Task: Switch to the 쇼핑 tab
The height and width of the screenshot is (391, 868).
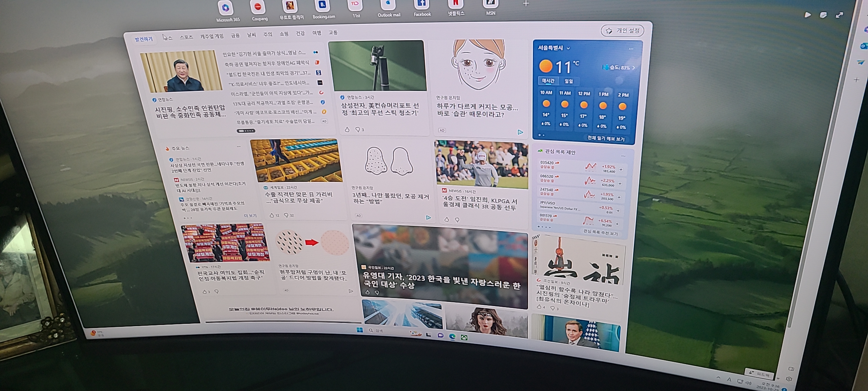Action: (x=284, y=34)
